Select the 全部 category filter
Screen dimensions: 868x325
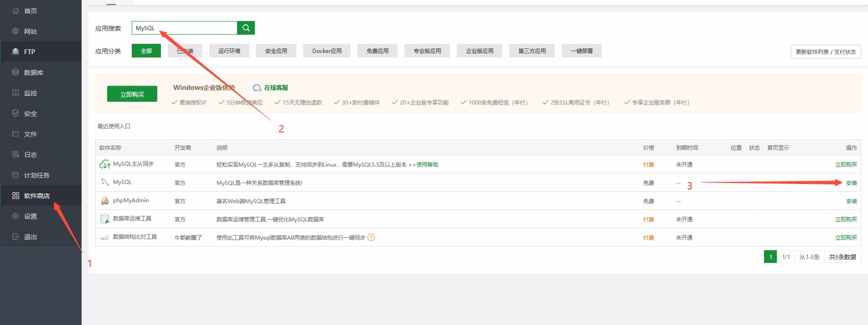146,51
